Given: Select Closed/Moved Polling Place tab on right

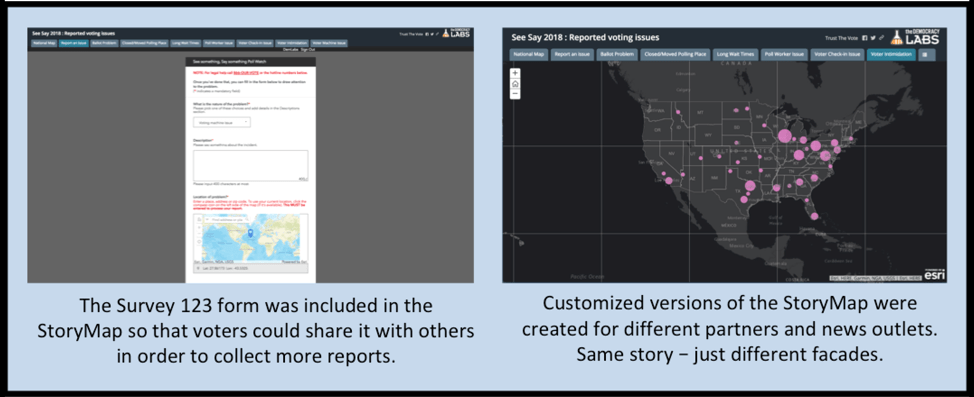Looking at the screenshot, I should coord(676,55).
